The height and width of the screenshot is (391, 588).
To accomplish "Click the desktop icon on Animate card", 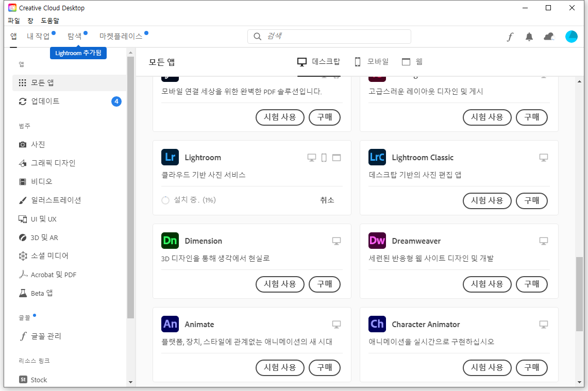I will point(337,325).
